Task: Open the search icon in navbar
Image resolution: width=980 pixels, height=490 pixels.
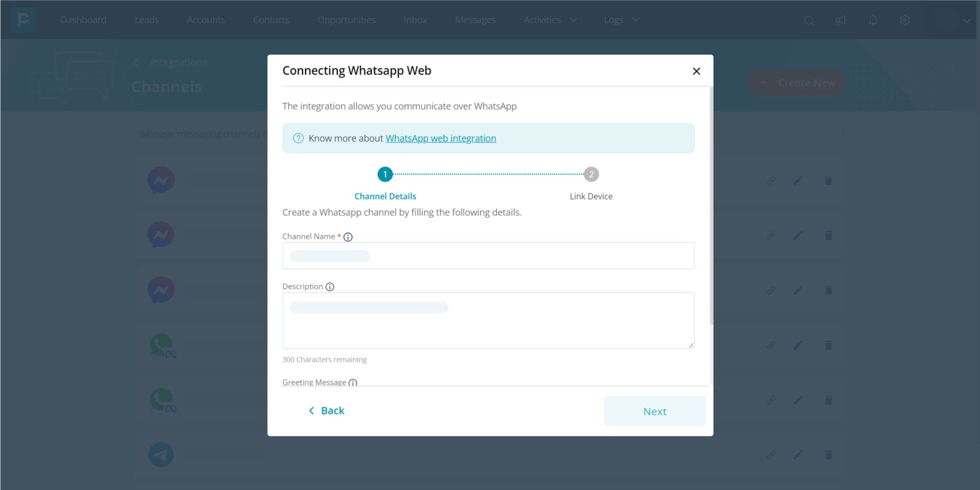Action: [809, 20]
